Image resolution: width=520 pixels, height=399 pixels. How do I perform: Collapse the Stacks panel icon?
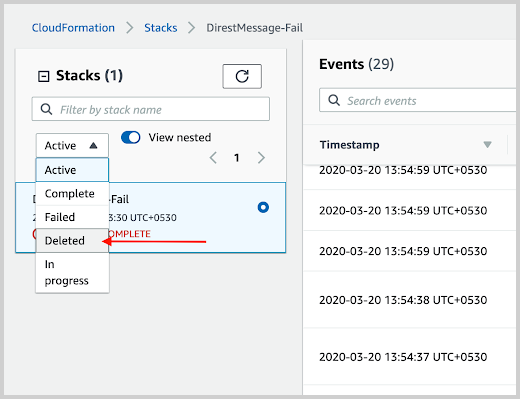tap(44, 76)
